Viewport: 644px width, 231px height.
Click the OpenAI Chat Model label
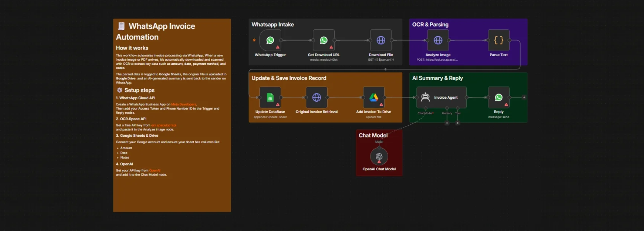coord(379,169)
